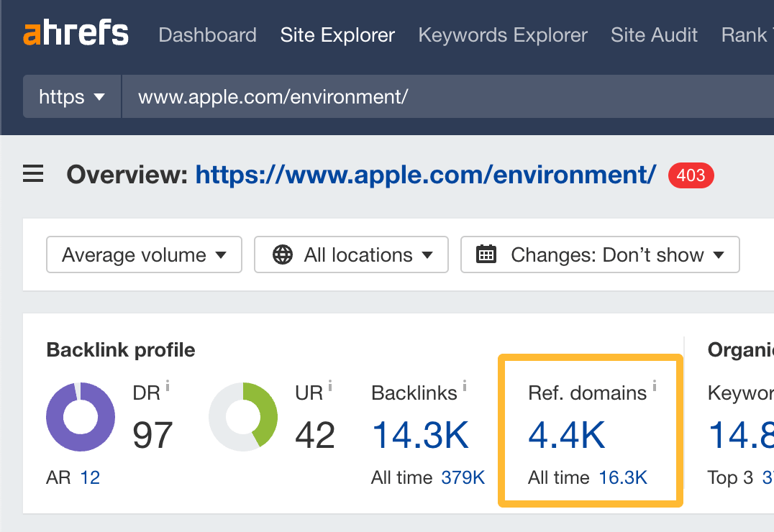Open Site Audit
This screenshot has height=532, width=774.
(653, 35)
